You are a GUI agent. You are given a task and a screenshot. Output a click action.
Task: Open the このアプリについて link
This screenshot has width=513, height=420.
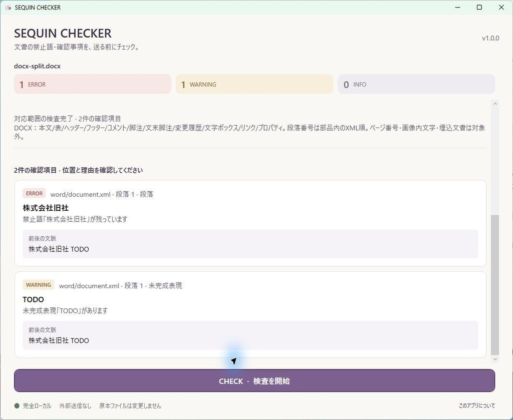pos(477,405)
